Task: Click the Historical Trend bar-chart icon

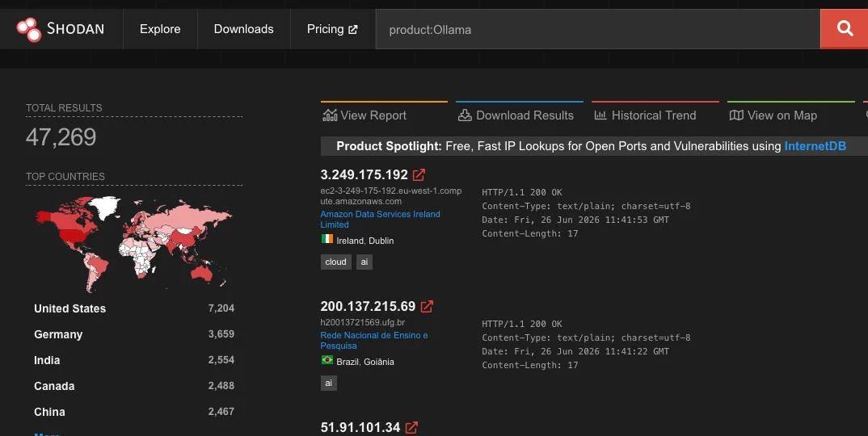Action: click(600, 115)
